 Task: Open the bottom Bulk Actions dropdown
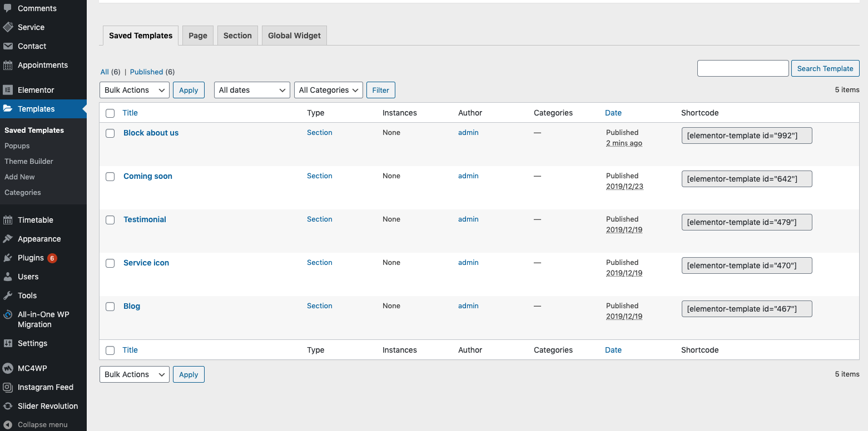[x=135, y=374]
